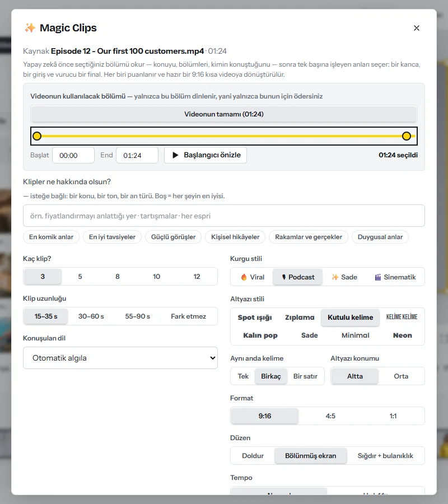Set clip count to 3
The image size is (448, 504).
[43, 277]
